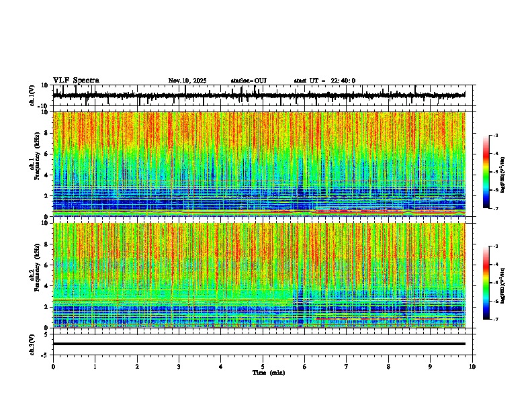Click inside the ch.1 spectrogram panel
This screenshot has height=411, width=532.
[x=259, y=164]
